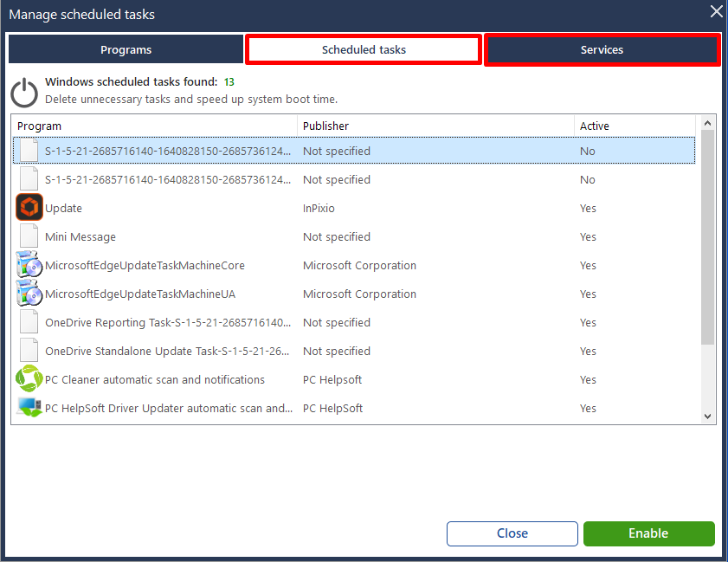Screen dimensions: 728x562
Task: Select the "Mini Message" task name
Action: 81,237
